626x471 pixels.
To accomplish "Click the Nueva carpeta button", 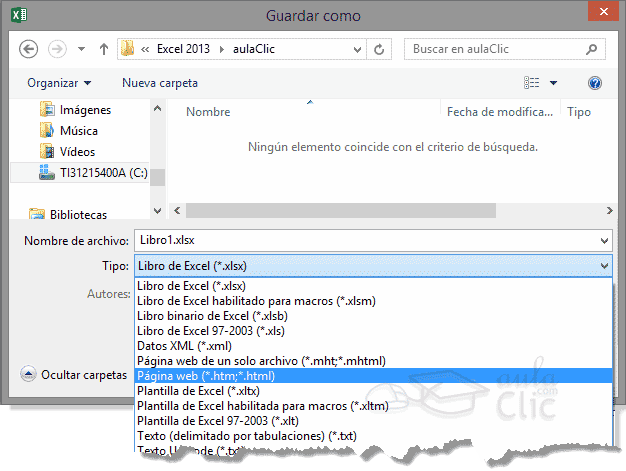I will pyautogui.click(x=160, y=83).
